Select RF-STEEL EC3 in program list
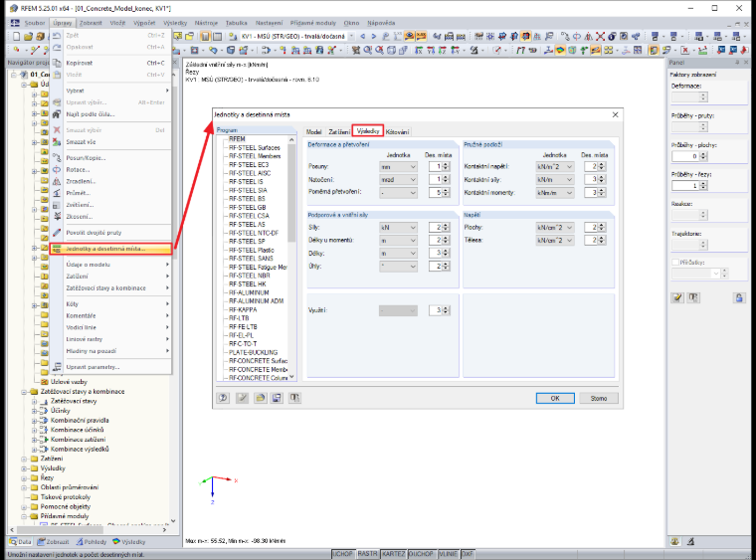The image size is (756, 560). coord(249,165)
